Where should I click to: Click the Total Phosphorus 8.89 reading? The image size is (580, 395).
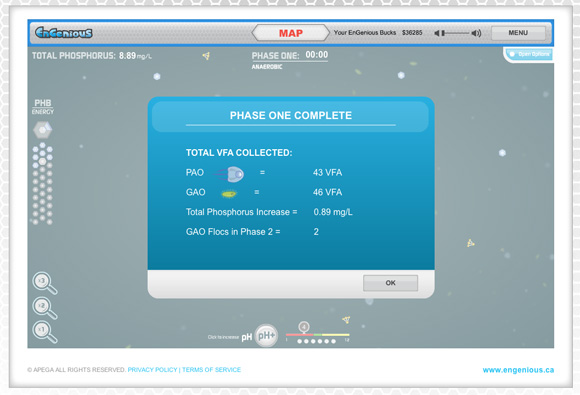click(x=92, y=56)
